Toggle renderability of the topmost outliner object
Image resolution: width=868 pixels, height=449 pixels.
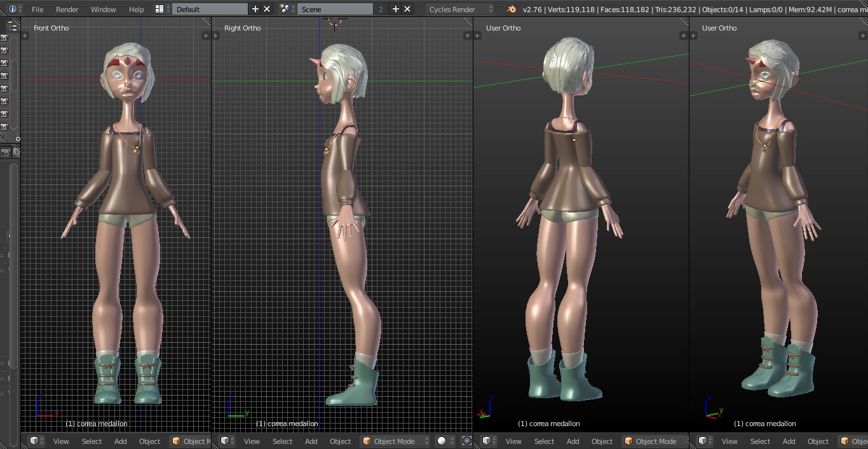click(x=4, y=38)
